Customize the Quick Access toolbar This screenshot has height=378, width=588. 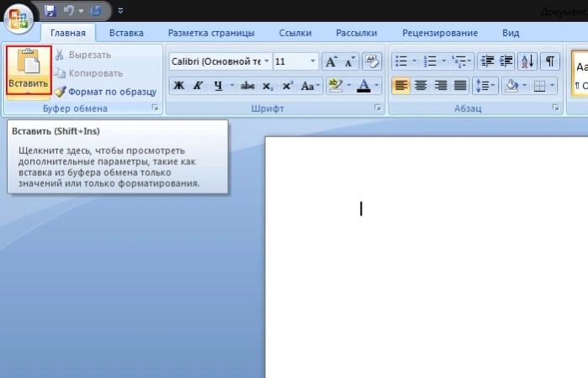click(x=120, y=11)
